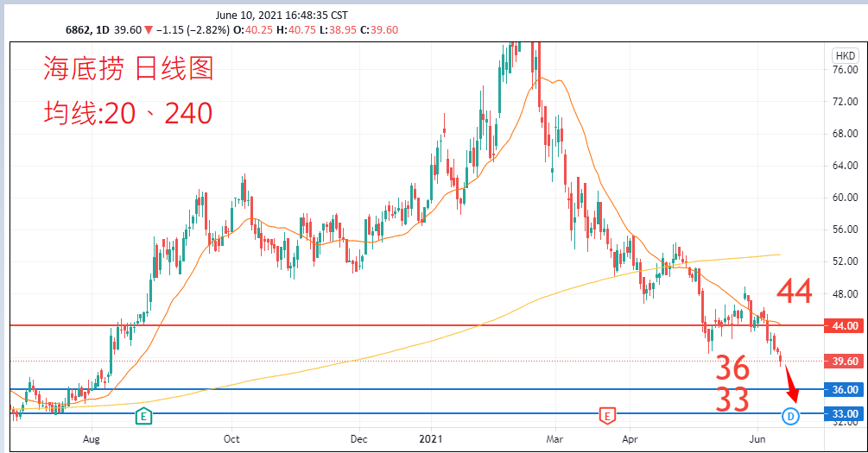Click the 48.00 price axis value
868x453 pixels.
[x=846, y=293]
